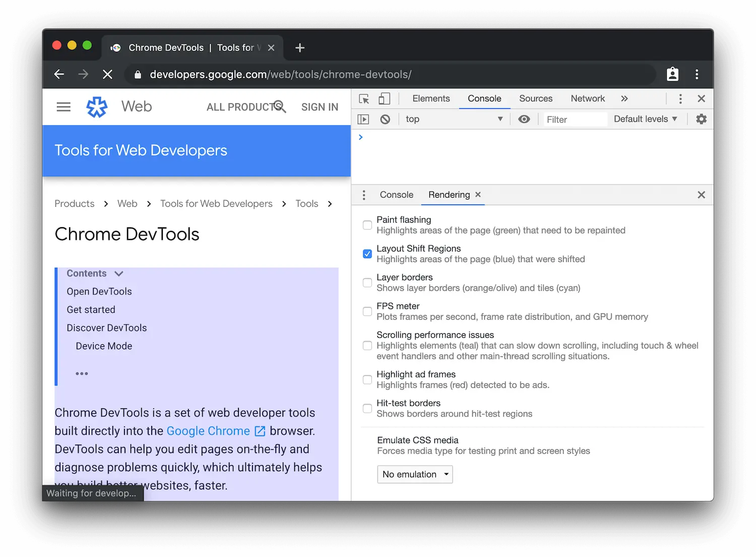
Task: Clear the console with the block icon
Action: pyautogui.click(x=385, y=119)
